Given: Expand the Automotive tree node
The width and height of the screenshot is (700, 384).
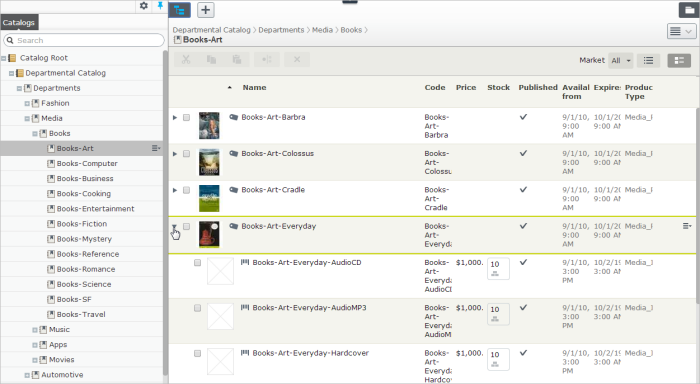Looking at the screenshot, I should (x=27, y=375).
